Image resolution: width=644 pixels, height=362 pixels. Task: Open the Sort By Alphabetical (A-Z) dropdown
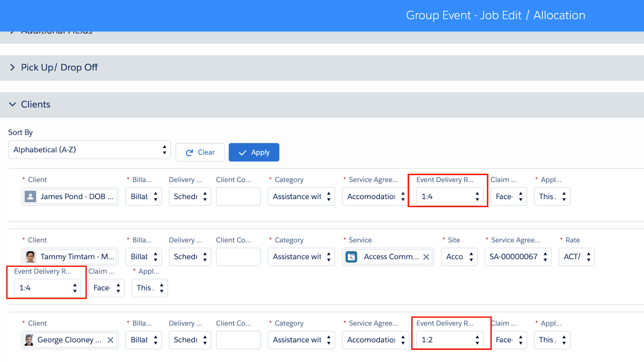coord(89,150)
